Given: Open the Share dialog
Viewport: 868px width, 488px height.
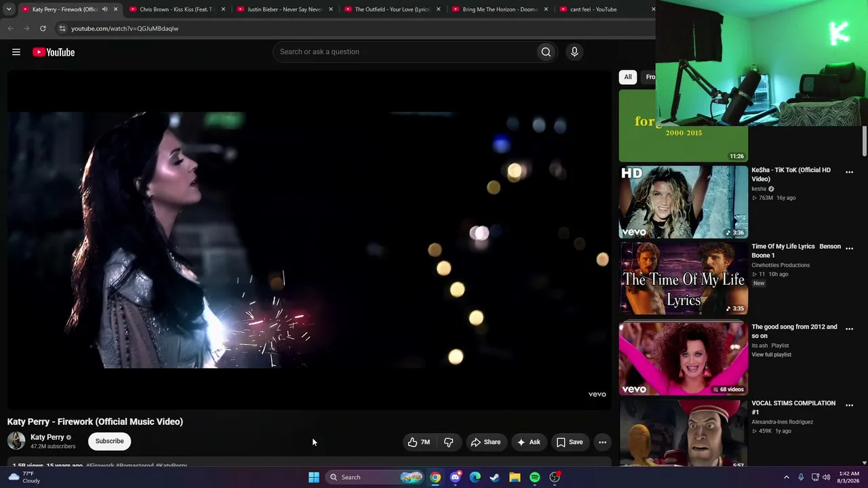Looking at the screenshot, I should tap(486, 442).
